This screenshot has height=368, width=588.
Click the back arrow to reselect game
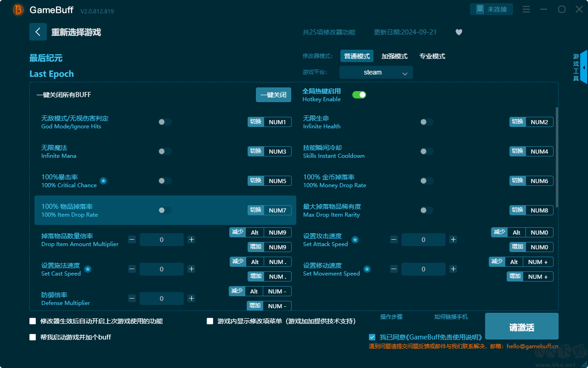click(38, 32)
